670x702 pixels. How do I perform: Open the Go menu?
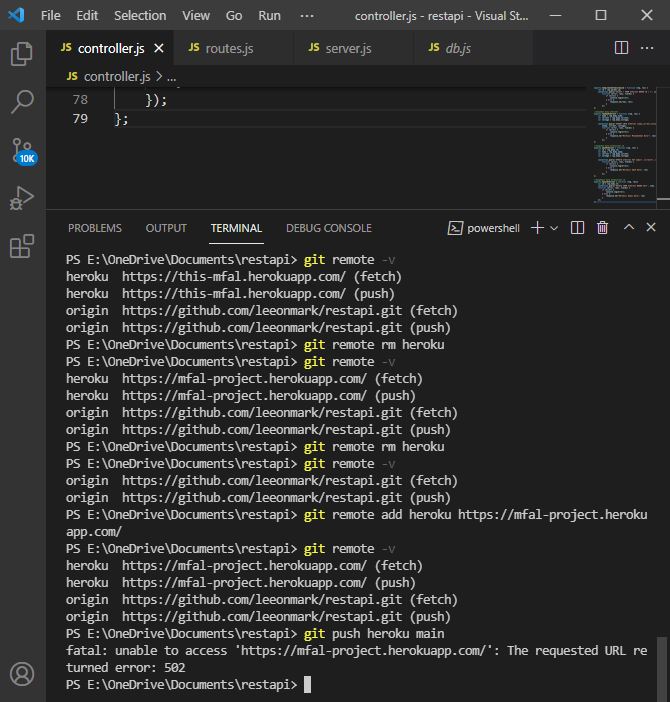(234, 16)
